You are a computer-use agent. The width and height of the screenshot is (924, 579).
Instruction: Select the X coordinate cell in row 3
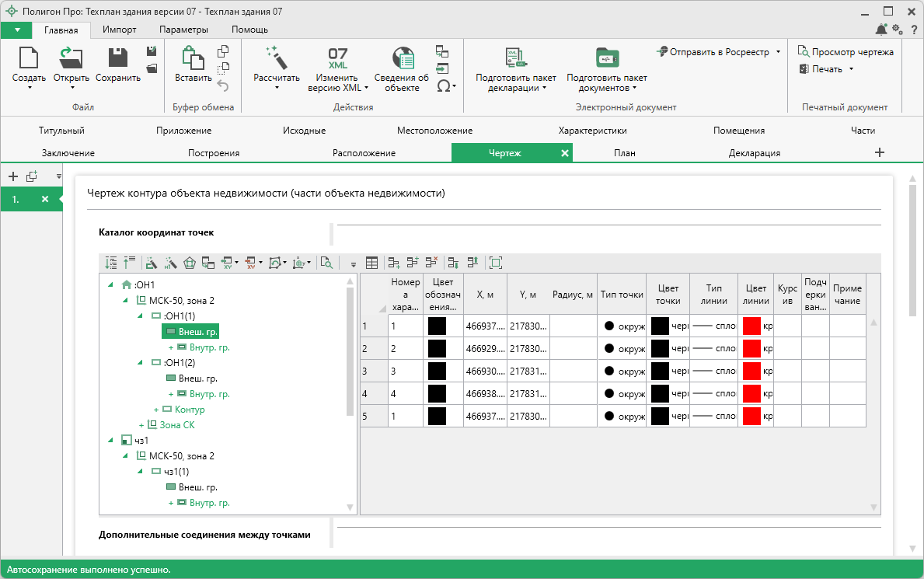(485, 371)
